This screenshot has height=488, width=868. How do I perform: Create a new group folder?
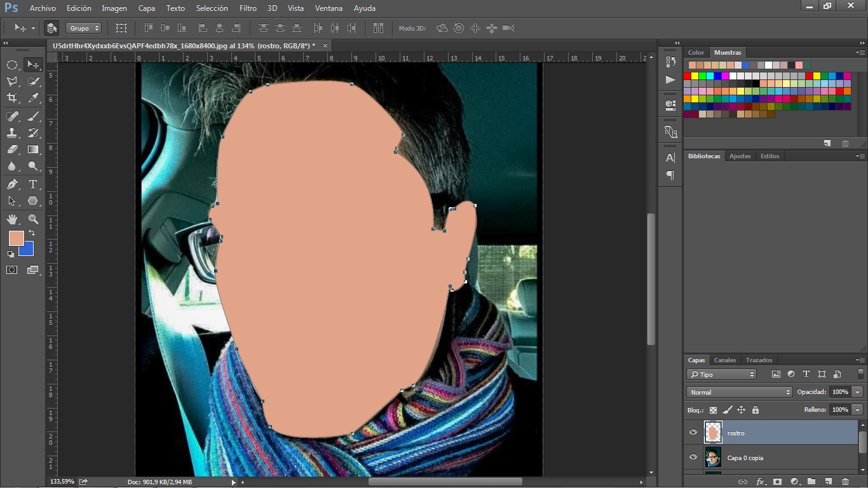811,482
